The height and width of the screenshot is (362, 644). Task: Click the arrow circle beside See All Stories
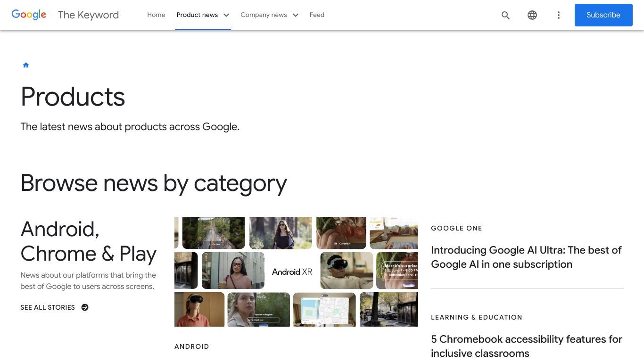point(85,307)
